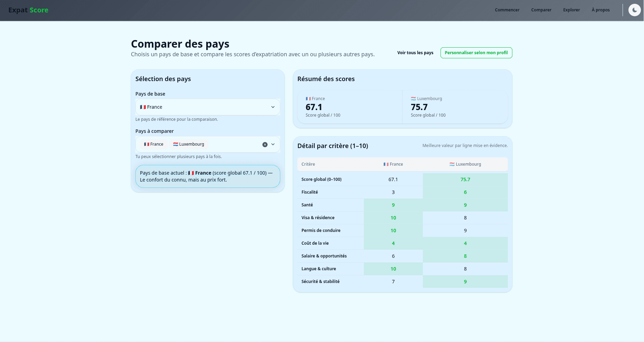Click the 'Salaire & opportunités' row label

pyautogui.click(x=324, y=256)
